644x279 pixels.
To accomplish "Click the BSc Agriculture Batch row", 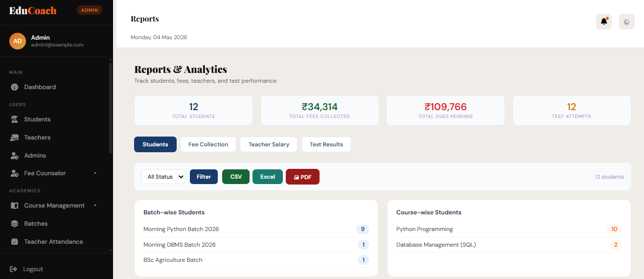I will point(256,260).
